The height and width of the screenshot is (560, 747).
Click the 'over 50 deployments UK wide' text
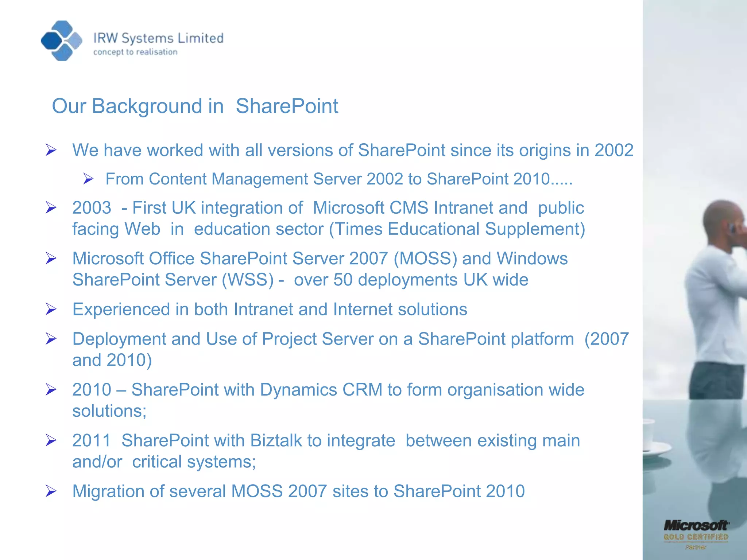[x=411, y=280]
